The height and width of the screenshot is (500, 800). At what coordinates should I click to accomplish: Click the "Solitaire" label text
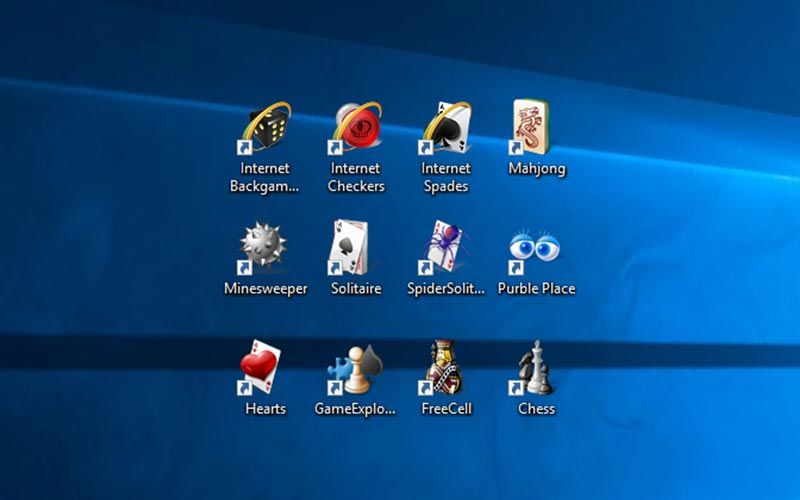tap(356, 289)
